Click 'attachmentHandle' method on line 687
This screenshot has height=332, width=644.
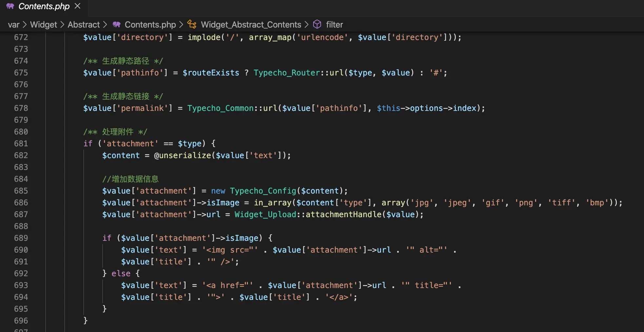(344, 215)
